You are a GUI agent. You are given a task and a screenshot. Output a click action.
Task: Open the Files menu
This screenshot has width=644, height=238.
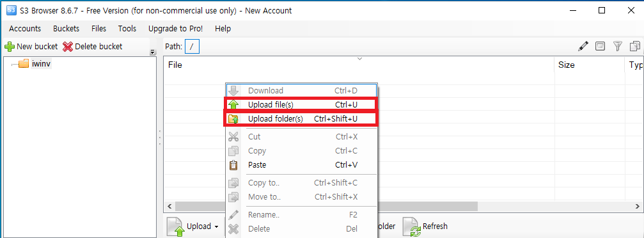pyautogui.click(x=99, y=29)
